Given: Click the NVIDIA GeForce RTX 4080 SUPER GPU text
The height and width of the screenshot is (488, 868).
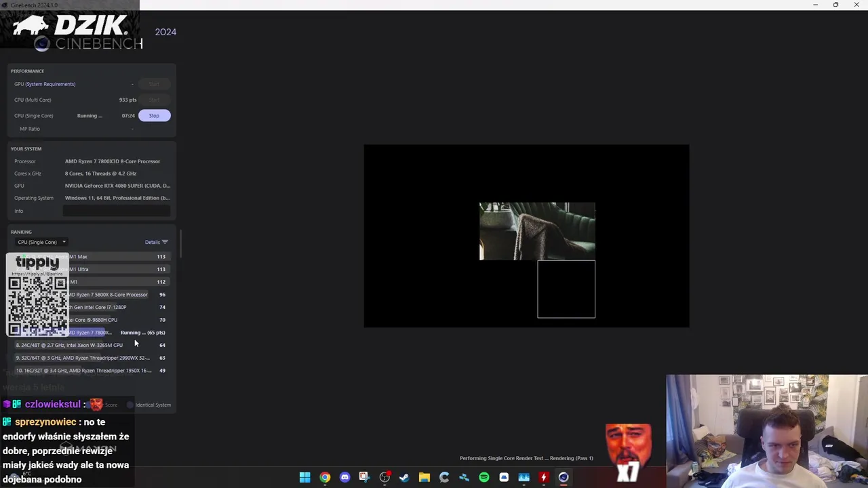Looking at the screenshot, I should point(117,186).
